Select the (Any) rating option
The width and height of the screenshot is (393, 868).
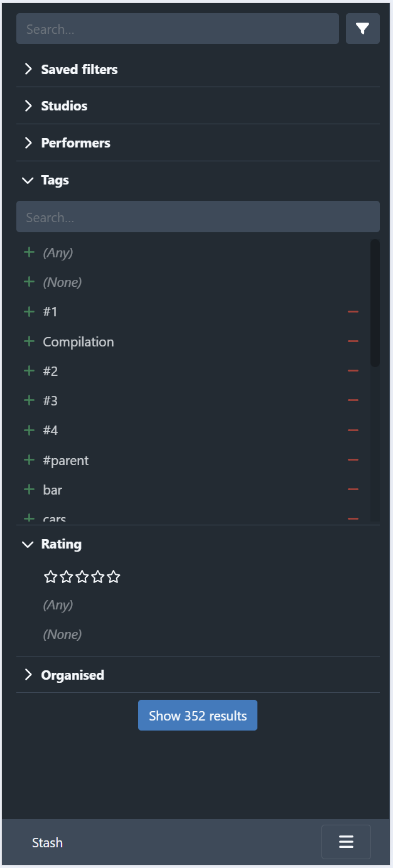(58, 605)
